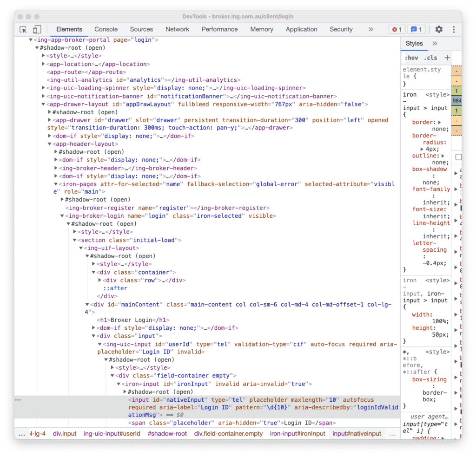476x457 pixels.
Task: Toggle the .cls class editor
Action: pyautogui.click(x=430, y=58)
